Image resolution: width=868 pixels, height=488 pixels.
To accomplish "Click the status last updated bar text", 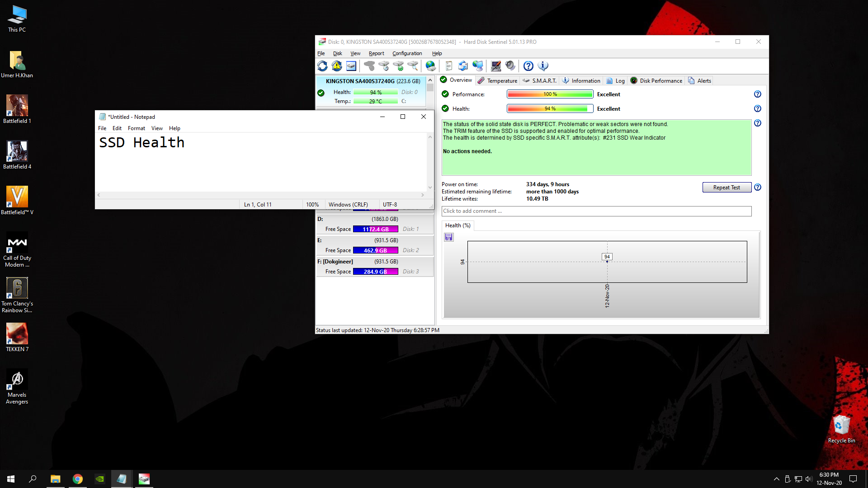I will tap(377, 330).
